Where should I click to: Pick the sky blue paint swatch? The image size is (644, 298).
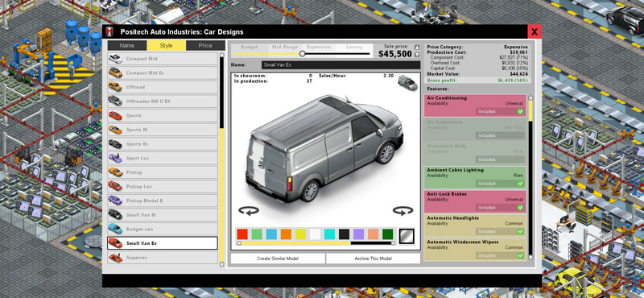click(x=271, y=234)
